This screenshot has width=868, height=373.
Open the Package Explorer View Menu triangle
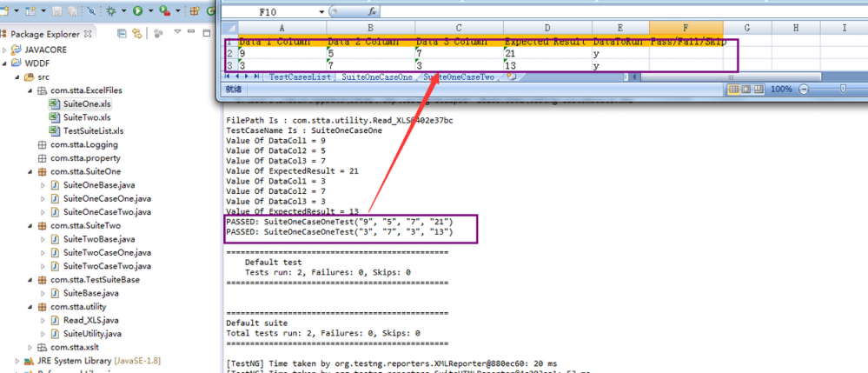click(x=178, y=33)
